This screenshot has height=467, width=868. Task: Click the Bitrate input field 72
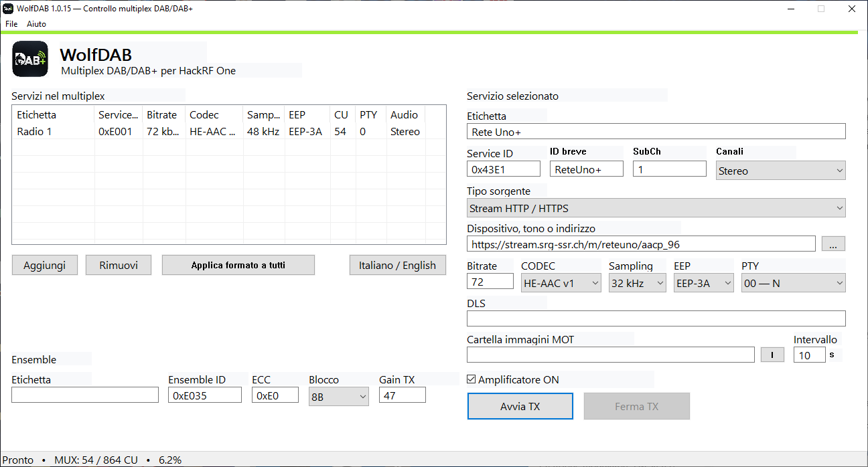pyautogui.click(x=490, y=281)
